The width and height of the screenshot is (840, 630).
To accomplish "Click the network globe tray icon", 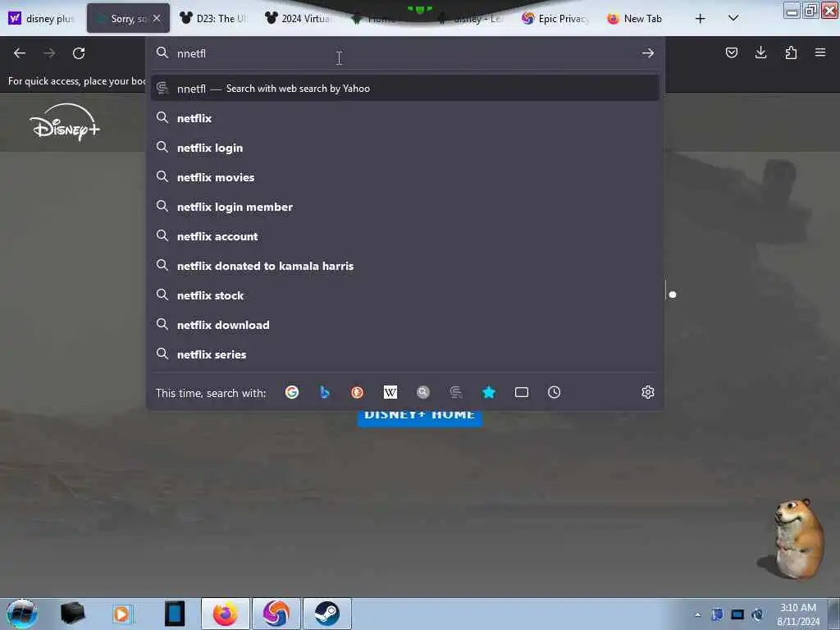I will coord(757,614).
